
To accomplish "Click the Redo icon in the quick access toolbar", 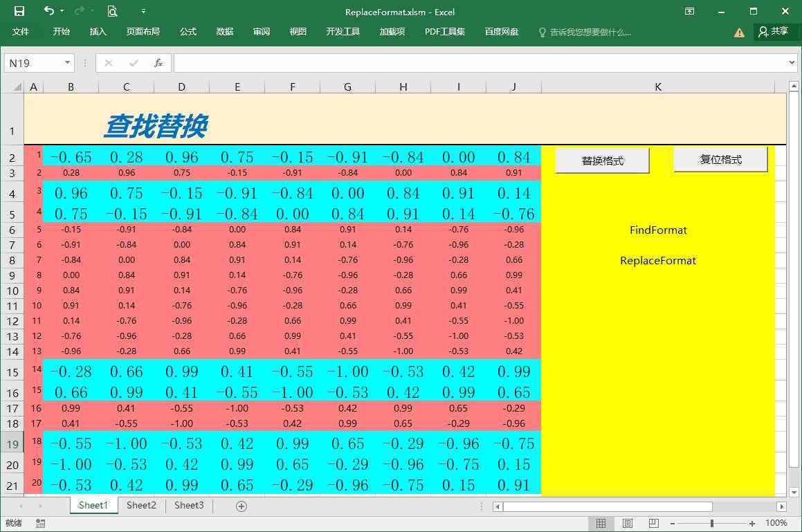I will 80,11.
